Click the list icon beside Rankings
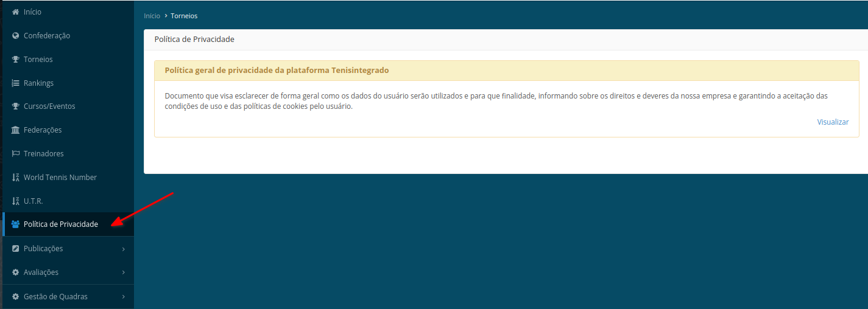 (16, 83)
